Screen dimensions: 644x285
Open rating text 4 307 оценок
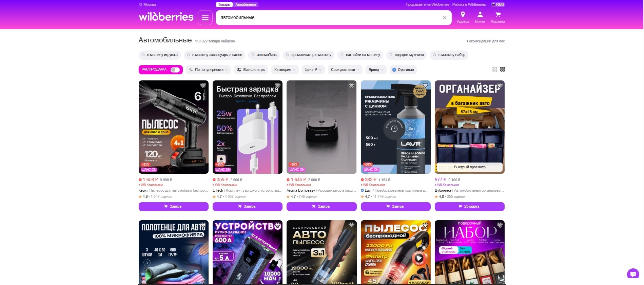pyautogui.click(x=235, y=196)
